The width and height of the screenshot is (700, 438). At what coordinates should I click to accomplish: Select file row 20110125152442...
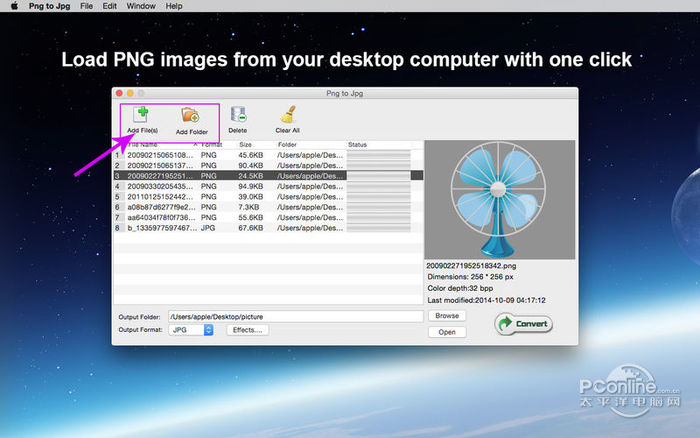[x=268, y=196]
